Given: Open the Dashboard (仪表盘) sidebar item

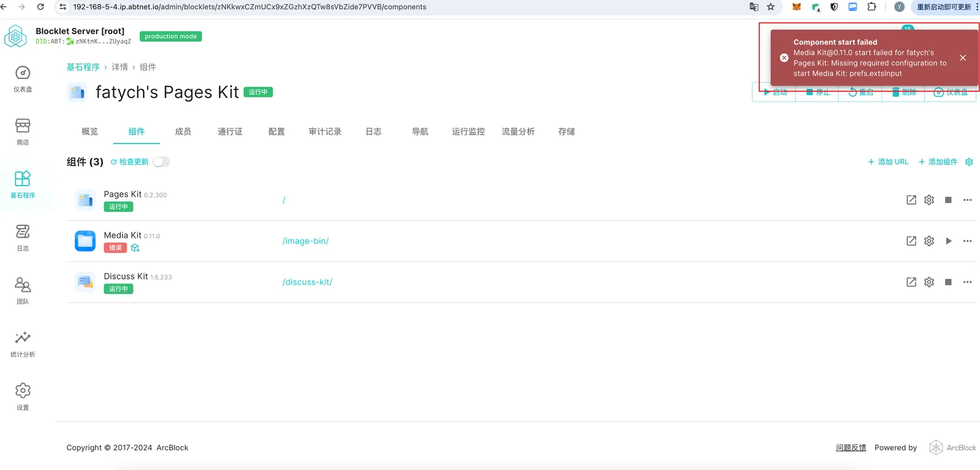Looking at the screenshot, I should 23,80.
